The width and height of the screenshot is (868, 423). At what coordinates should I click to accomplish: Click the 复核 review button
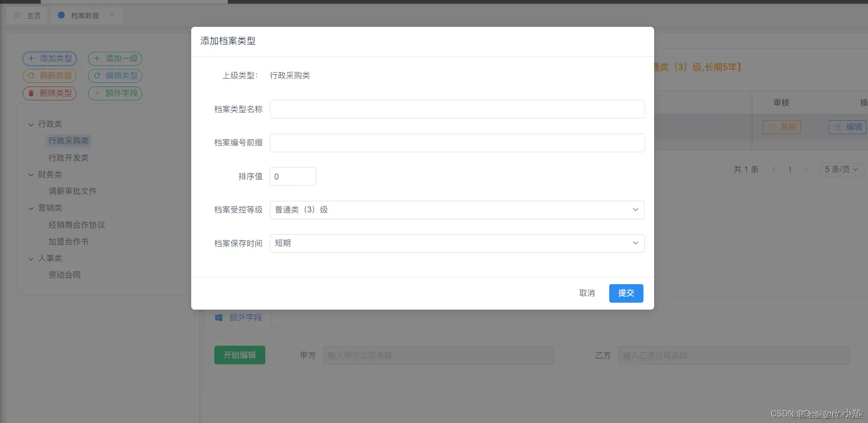pyautogui.click(x=782, y=127)
